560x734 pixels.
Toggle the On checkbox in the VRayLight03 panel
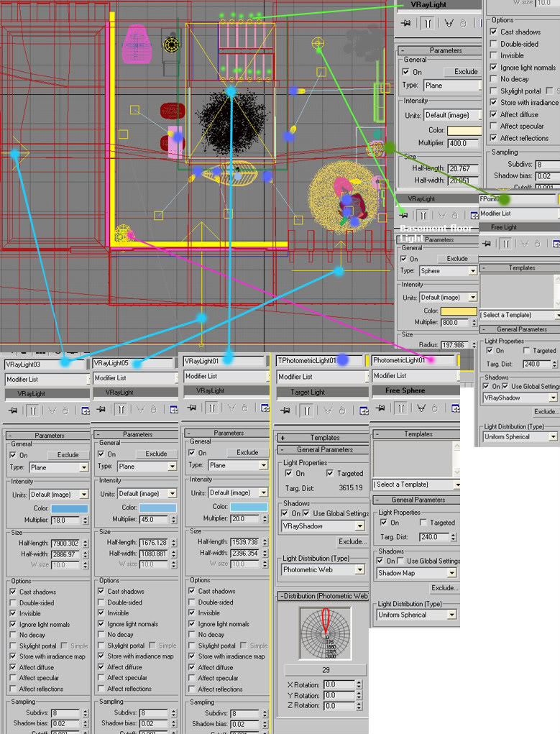click(x=13, y=455)
